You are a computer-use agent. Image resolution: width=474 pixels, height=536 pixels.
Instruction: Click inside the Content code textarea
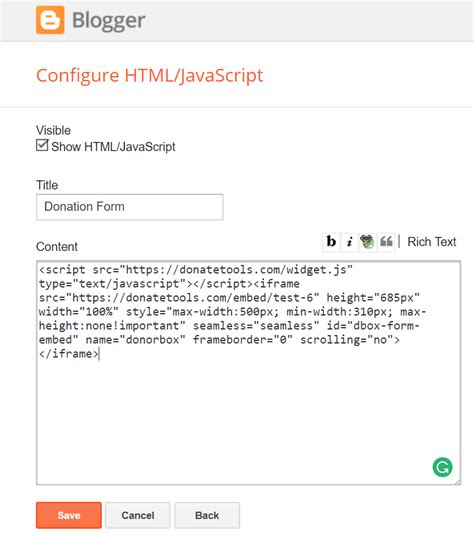click(248, 373)
